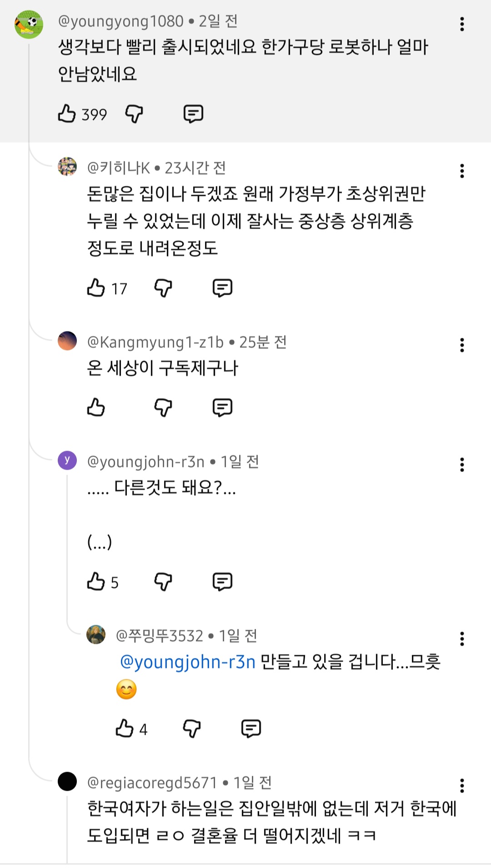Screen dimensions: 491x868
Task: Open reply box for @키히나K comment
Action: point(222,288)
